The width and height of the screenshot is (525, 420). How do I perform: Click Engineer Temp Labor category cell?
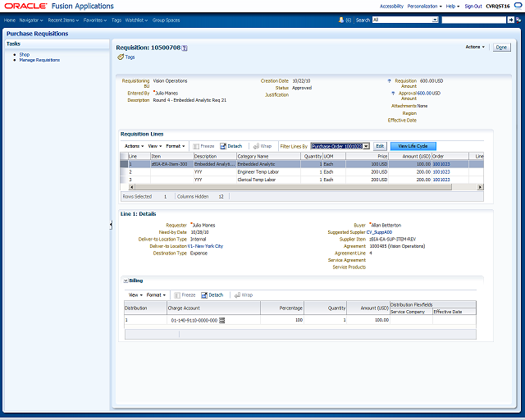268,171
